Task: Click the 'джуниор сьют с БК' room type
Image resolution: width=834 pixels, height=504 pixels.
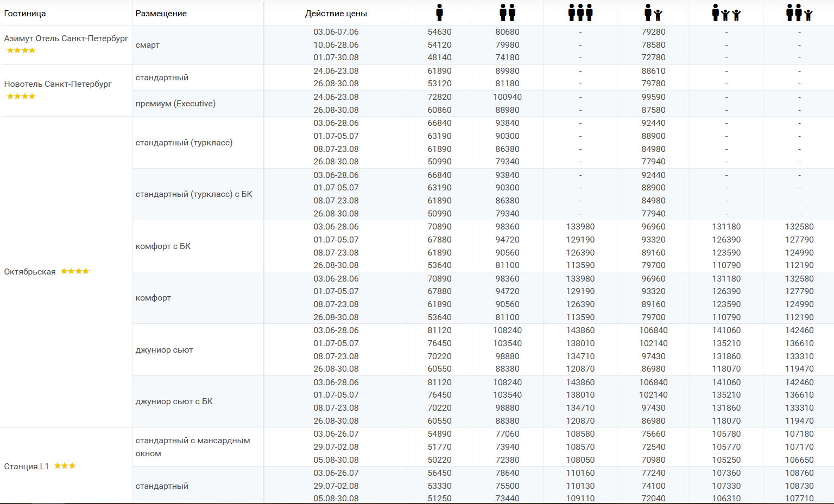Action: click(x=174, y=401)
